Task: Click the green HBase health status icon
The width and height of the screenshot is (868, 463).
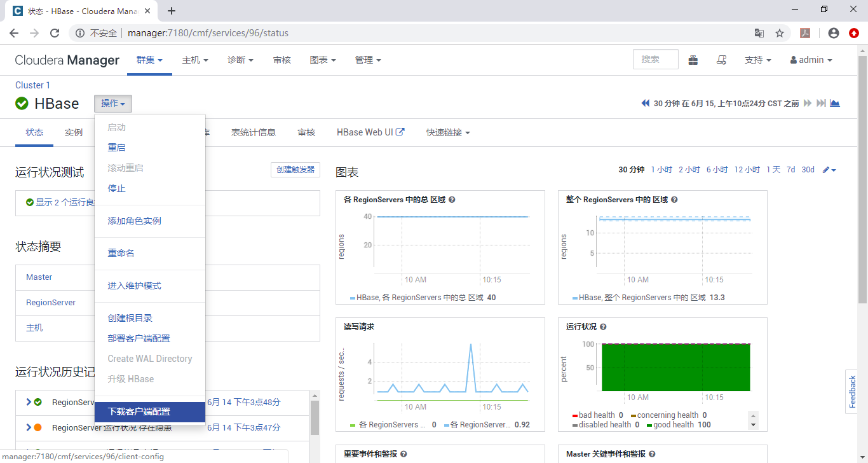Action: tap(22, 104)
